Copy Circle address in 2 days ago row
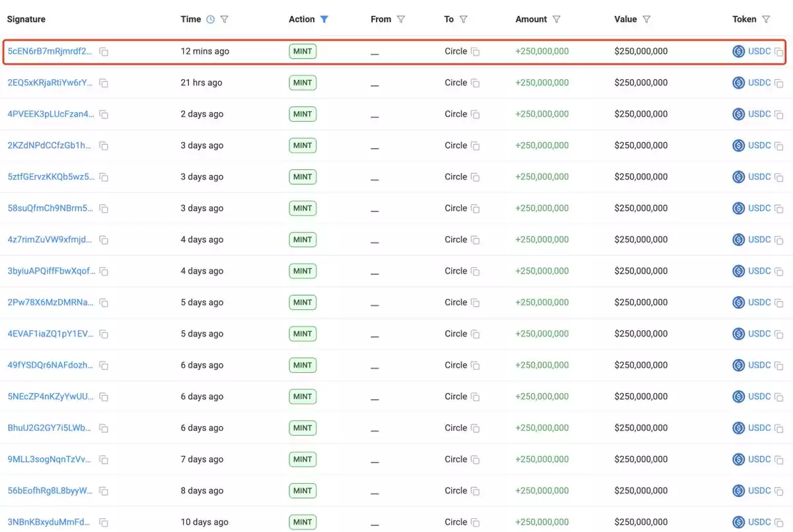 point(475,114)
